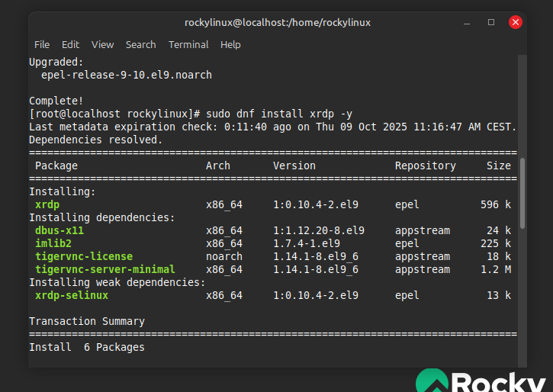Minimize the terminal window
Viewport: 553px width, 392px height.
(467, 22)
